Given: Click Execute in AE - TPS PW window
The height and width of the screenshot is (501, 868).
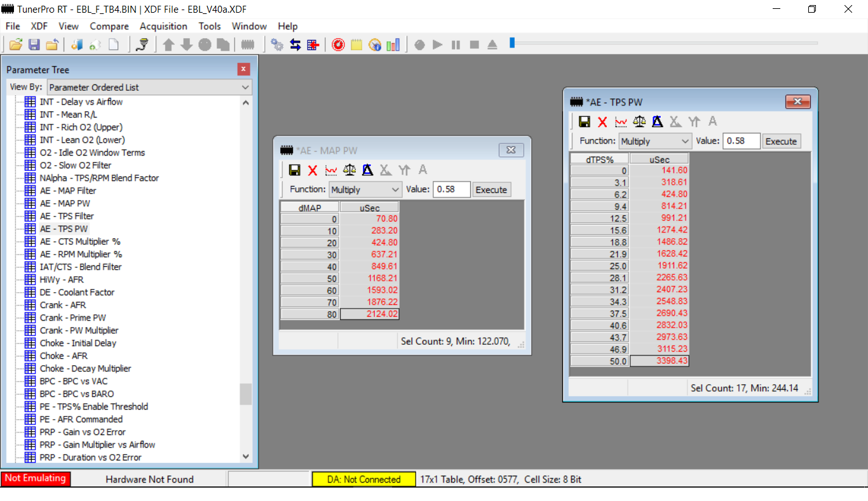Looking at the screenshot, I should [781, 141].
